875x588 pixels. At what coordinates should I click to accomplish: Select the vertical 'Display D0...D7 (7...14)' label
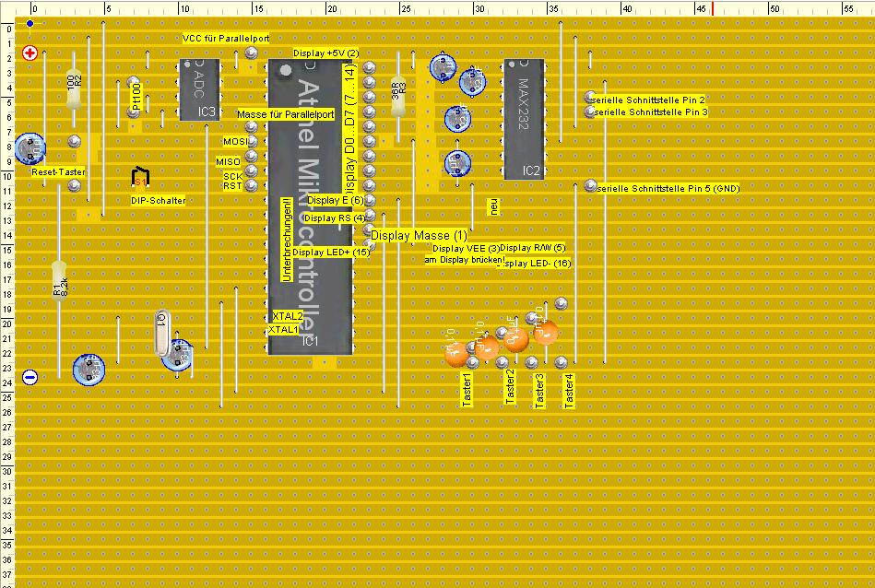coord(349,129)
